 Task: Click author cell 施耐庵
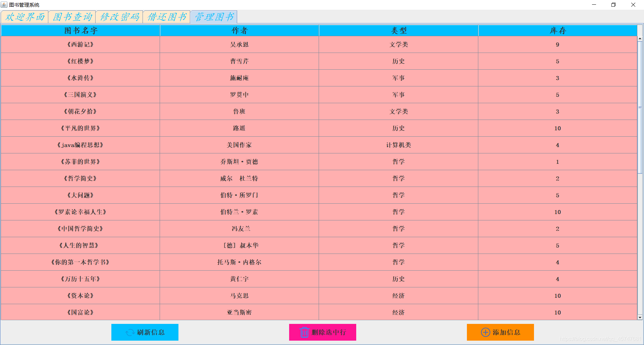pyautogui.click(x=239, y=78)
